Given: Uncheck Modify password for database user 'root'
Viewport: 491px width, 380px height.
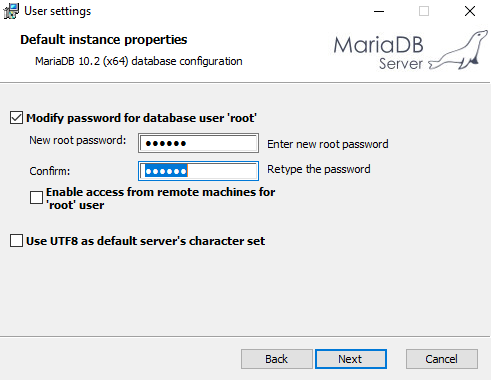Looking at the screenshot, I should pyautogui.click(x=16, y=118).
